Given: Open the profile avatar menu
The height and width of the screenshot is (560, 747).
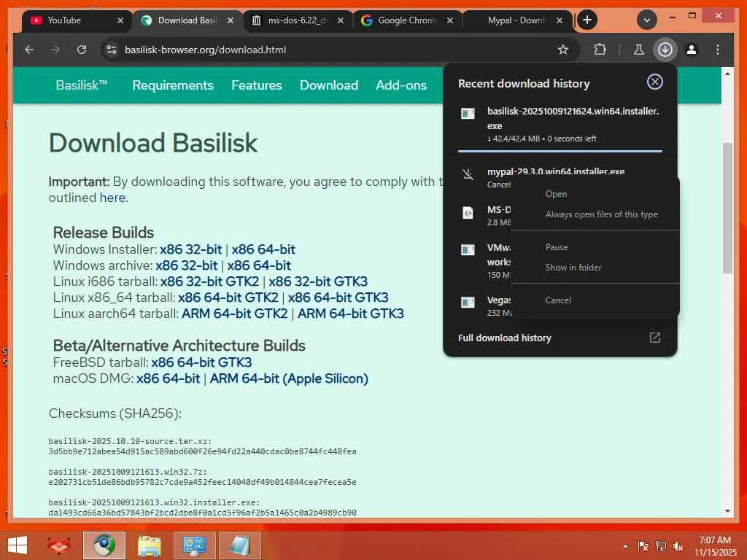Looking at the screenshot, I should click(692, 50).
